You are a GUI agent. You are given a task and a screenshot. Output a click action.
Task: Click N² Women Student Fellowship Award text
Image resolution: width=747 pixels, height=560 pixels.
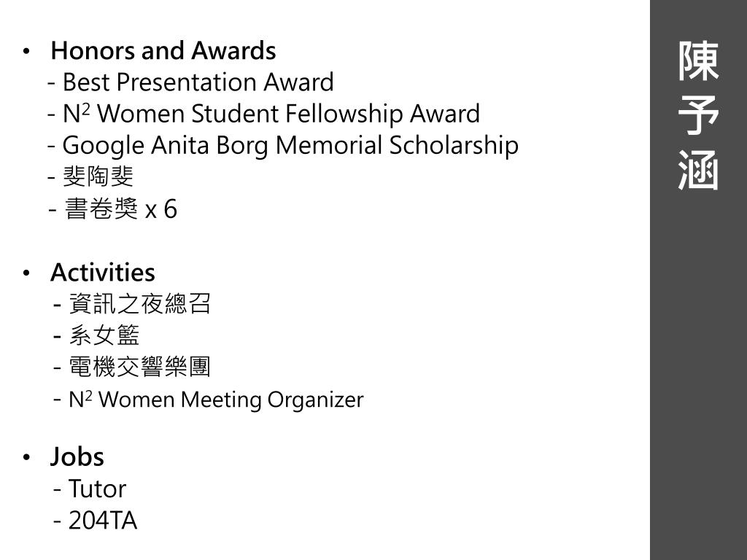click(x=264, y=114)
